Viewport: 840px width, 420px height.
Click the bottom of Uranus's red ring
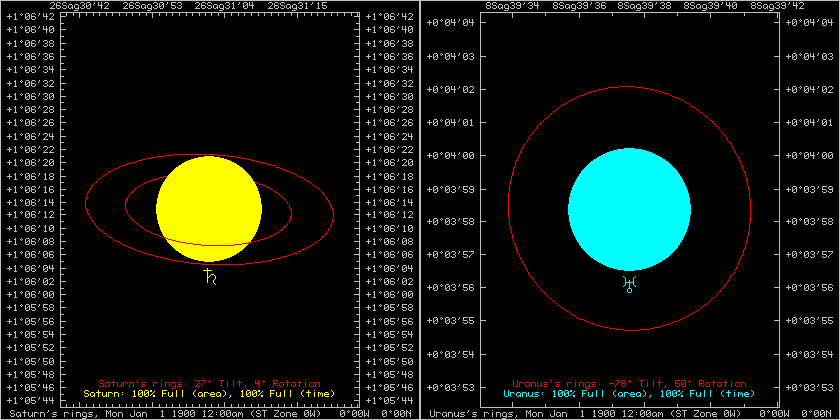point(630,330)
